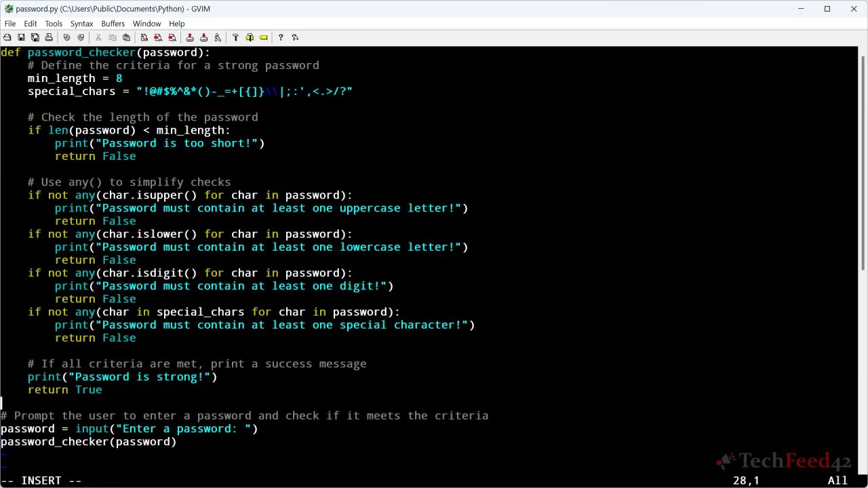Image resolution: width=868 pixels, height=488 pixels.
Task: Run a Vim script via running-man icon
Action: point(218,37)
